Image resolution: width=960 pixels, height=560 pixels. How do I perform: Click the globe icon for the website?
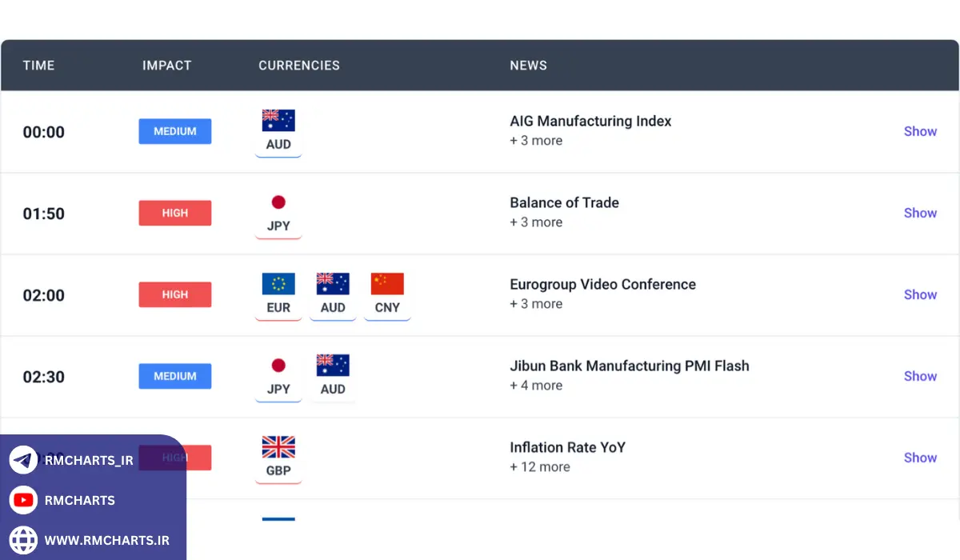tap(24, 541)
